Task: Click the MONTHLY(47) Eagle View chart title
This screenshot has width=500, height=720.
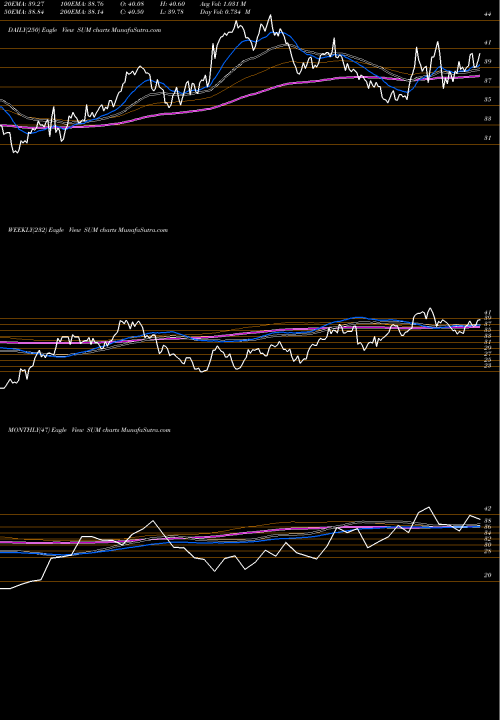Action: coord(89,430)
